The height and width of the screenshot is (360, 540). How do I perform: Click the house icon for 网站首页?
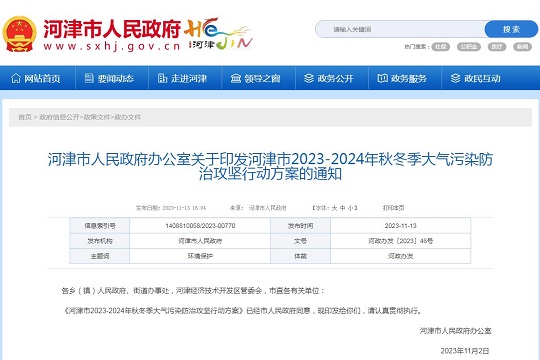click(16, 79)
